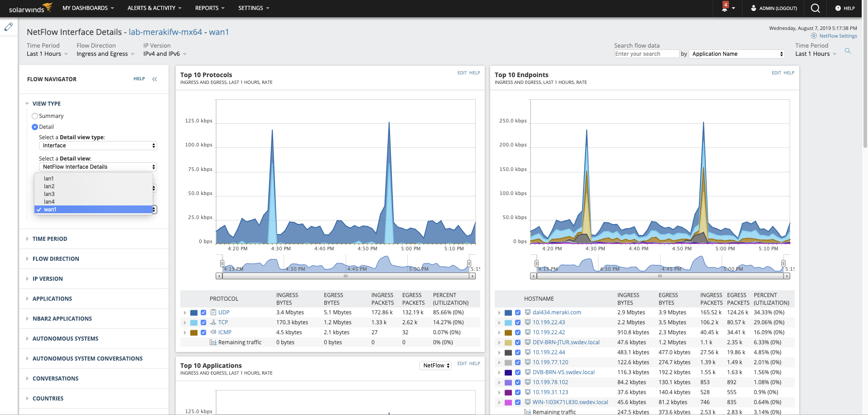Click horizontal scrollbar under Endpoints chart

point(660,276)
